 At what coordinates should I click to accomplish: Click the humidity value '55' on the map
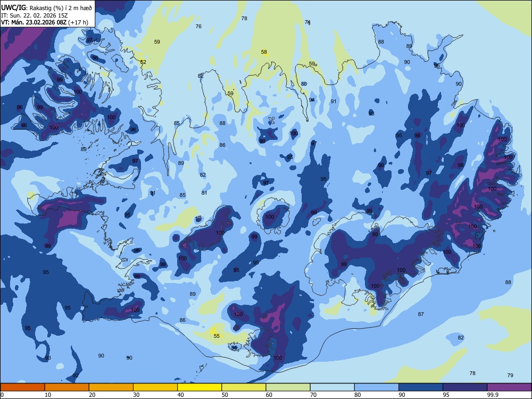(x=217, y=336)
